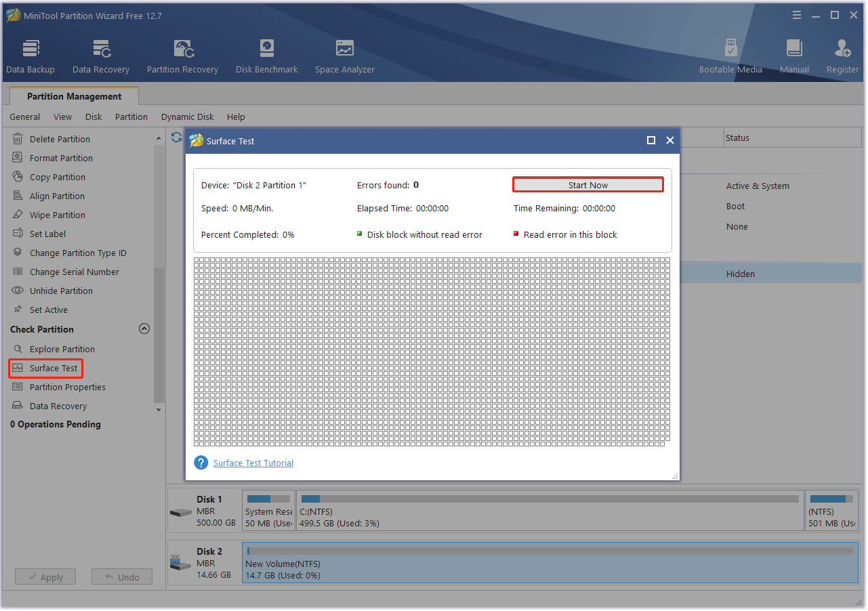Select the Wipe Partition option

(x=58, y=215)
